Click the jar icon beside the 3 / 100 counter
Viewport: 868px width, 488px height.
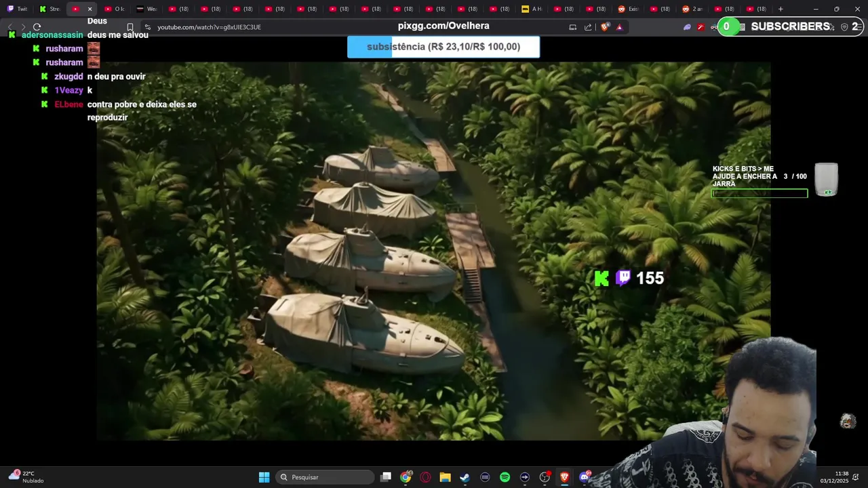pos(827,180)
